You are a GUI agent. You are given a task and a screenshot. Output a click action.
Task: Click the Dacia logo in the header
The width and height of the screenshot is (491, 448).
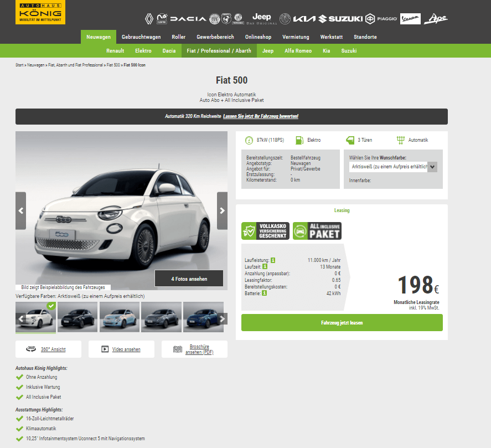[188, 19]
